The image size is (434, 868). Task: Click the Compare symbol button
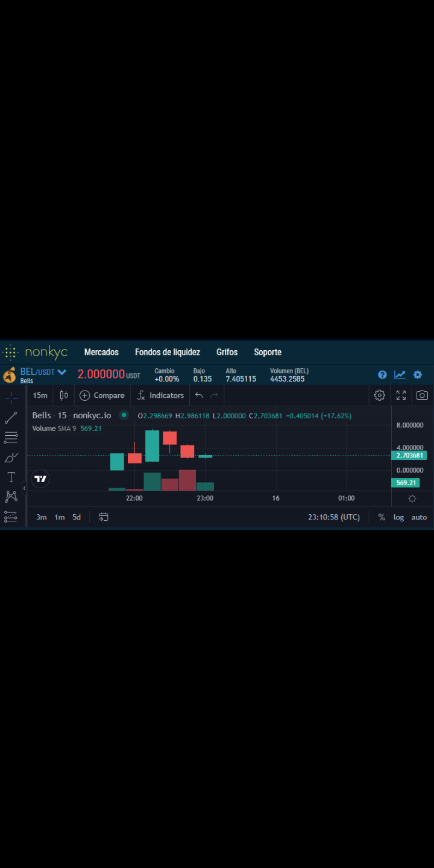tap(102, 395)
